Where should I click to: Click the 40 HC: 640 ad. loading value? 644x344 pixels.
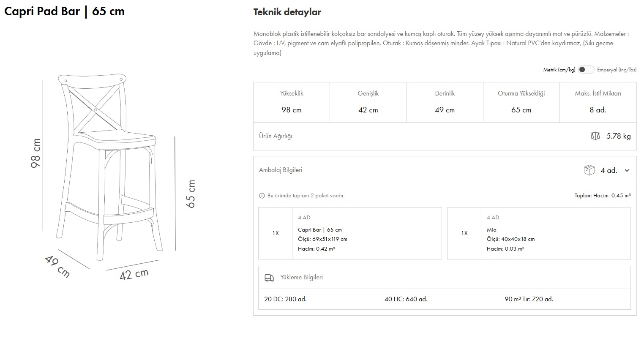pos(406,299)
